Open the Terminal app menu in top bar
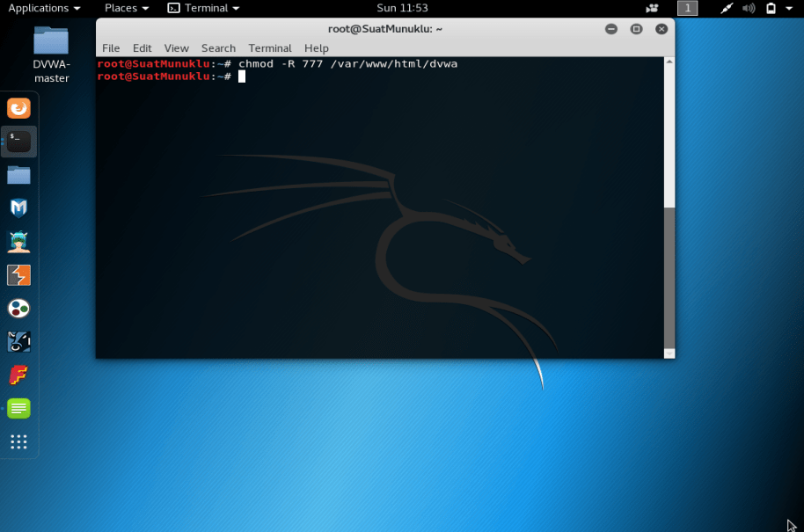Viewport: 804px width, 532px height. click(x=204, y=8)
